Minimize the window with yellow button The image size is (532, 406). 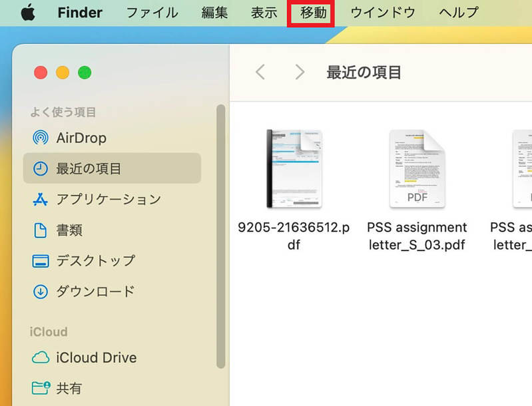pyautogui.click(x=63, y=73)
